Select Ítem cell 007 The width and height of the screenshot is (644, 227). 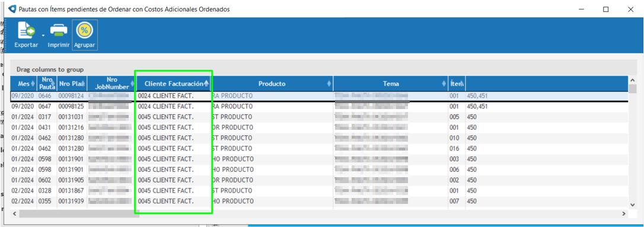click(455, 202)
